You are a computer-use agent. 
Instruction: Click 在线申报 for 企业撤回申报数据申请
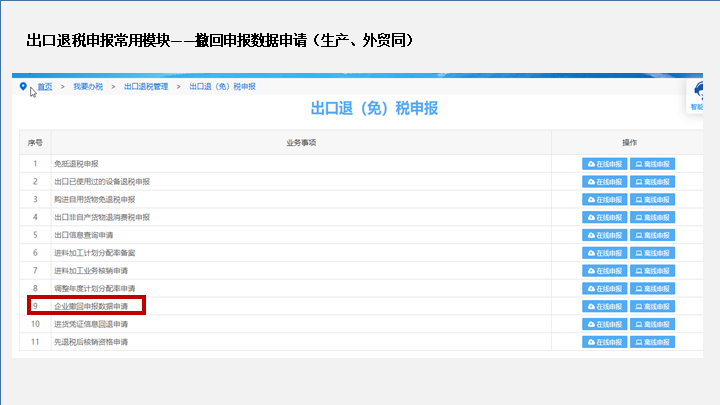pos(604,306)
